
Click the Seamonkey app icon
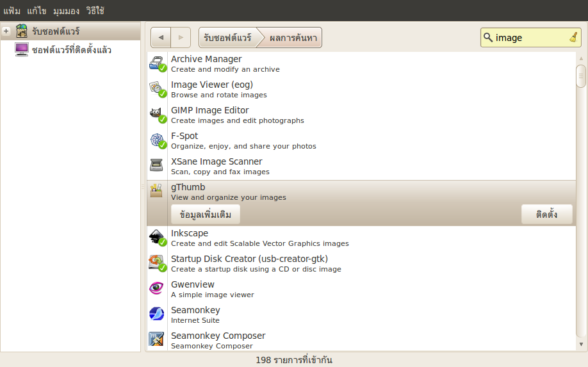[156, 314]
